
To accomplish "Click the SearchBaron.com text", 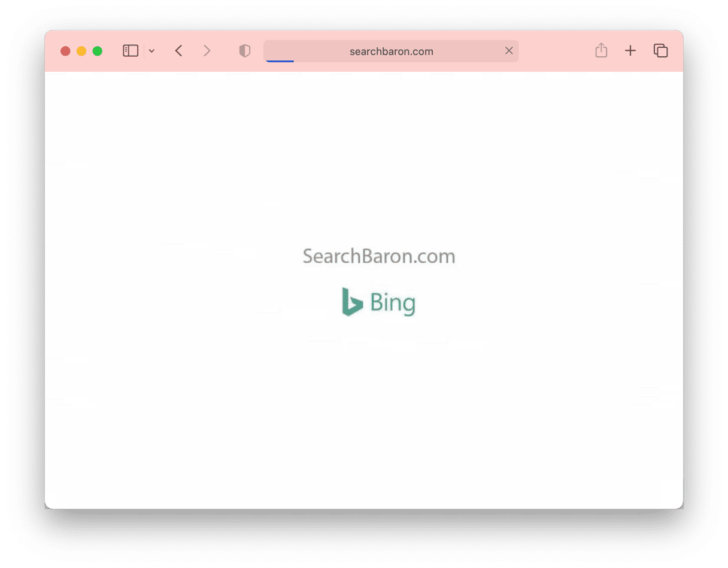I will coord(379,256).
